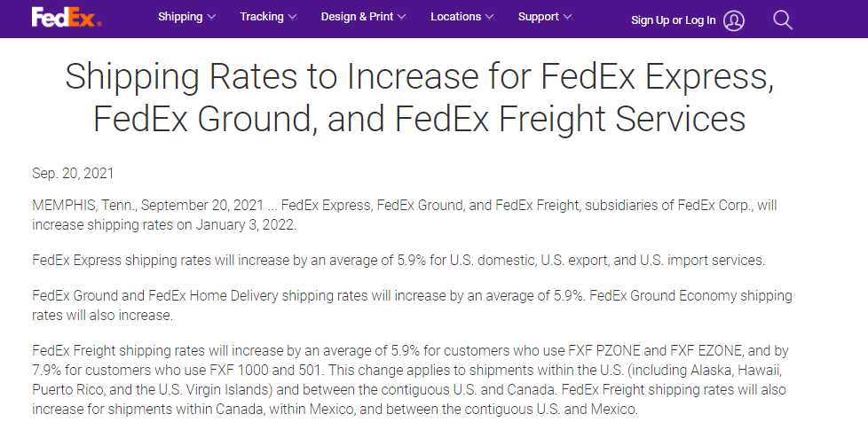868x430 pixels.
Task: Open the Locations menu
Action: tap(455, 17)
